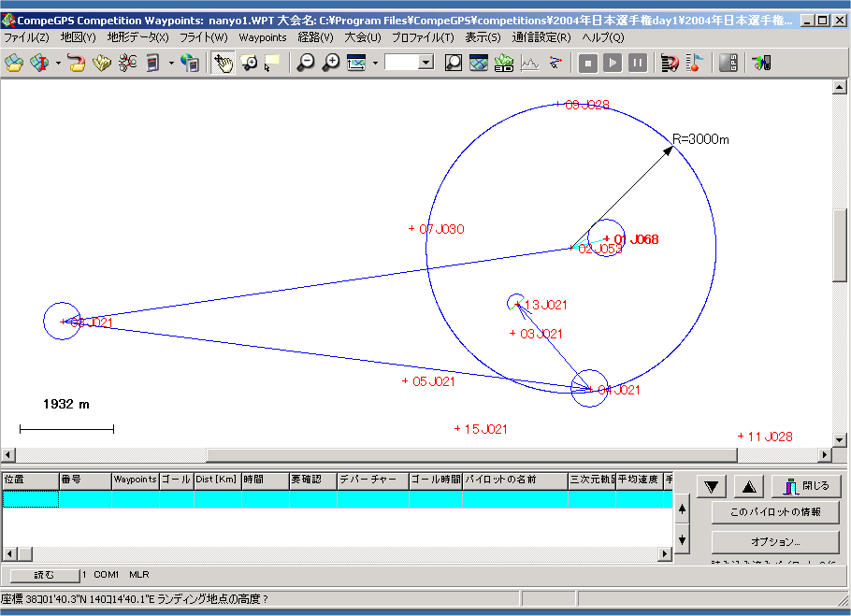Open the ヘルプ(Q) menu

tap(603, 37)
